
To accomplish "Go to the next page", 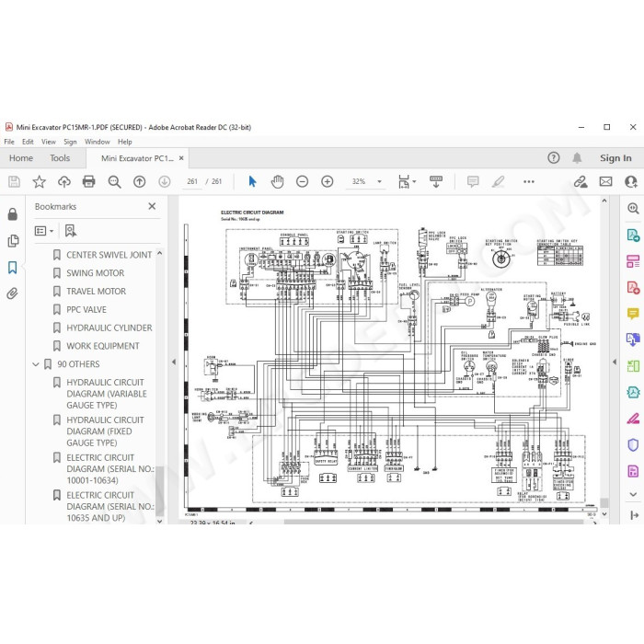I will click(x=165, y=181).
